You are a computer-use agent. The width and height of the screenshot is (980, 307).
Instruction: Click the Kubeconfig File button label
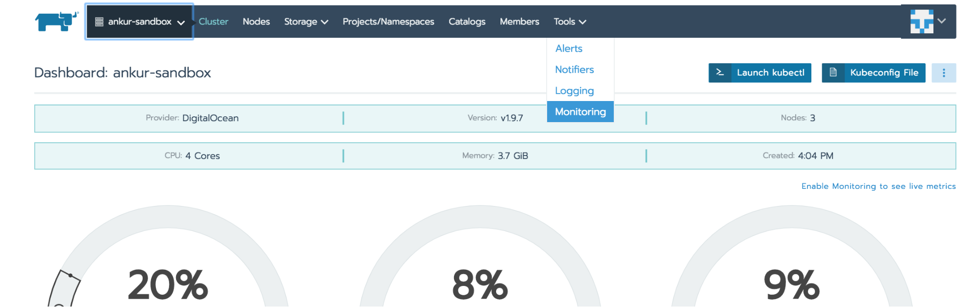[884, 73]
